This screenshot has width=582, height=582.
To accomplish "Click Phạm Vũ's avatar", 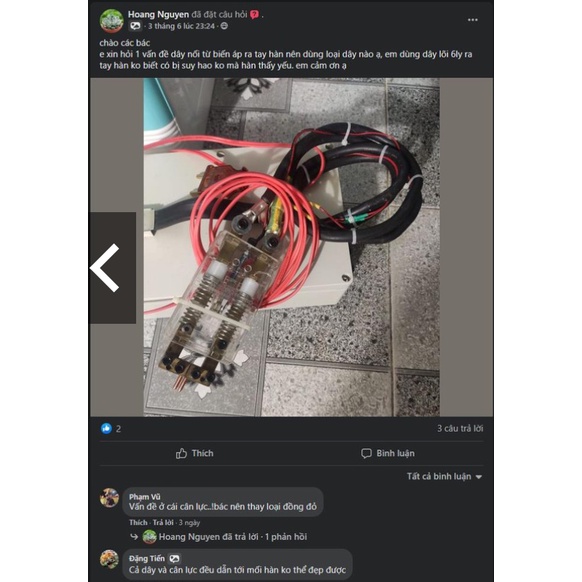I will (109, 497).
